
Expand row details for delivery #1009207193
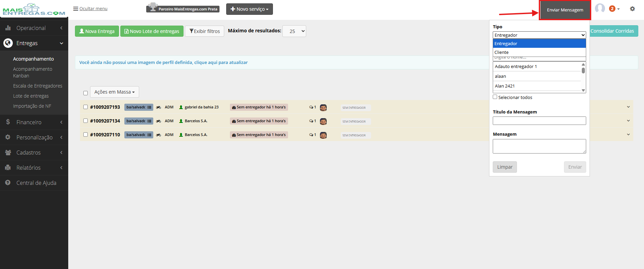[x=629, y=107]
